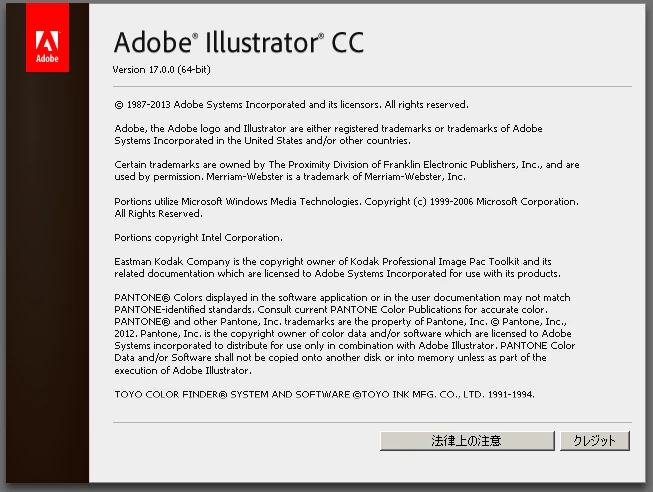This screenshot has width=653, height=492.
Task: Click the red Adobe logo
Action: click(x=47, y=37)
